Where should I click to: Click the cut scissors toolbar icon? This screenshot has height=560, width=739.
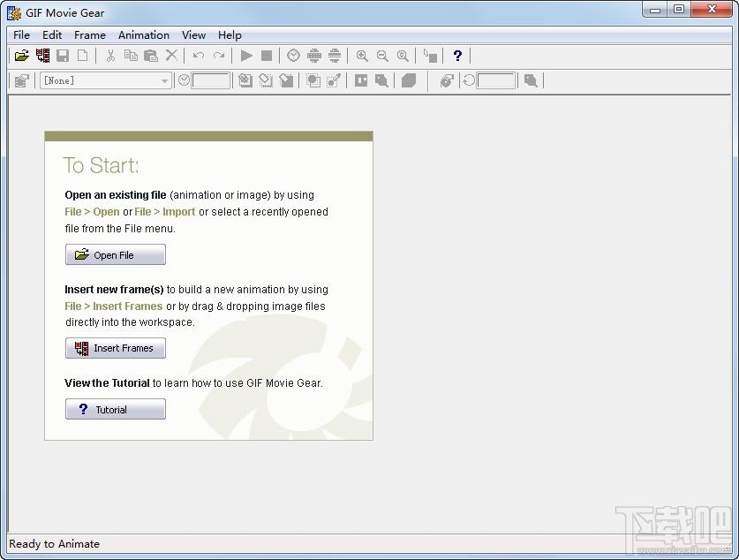click(110, 56)
